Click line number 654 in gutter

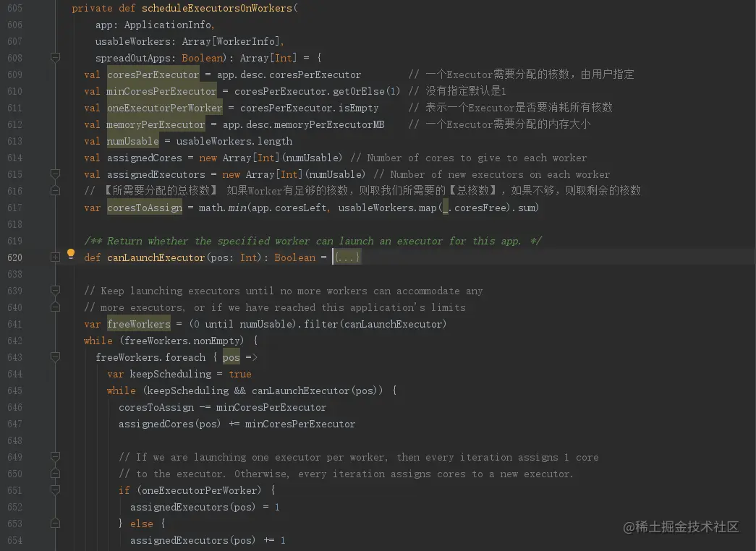(15, 540)
